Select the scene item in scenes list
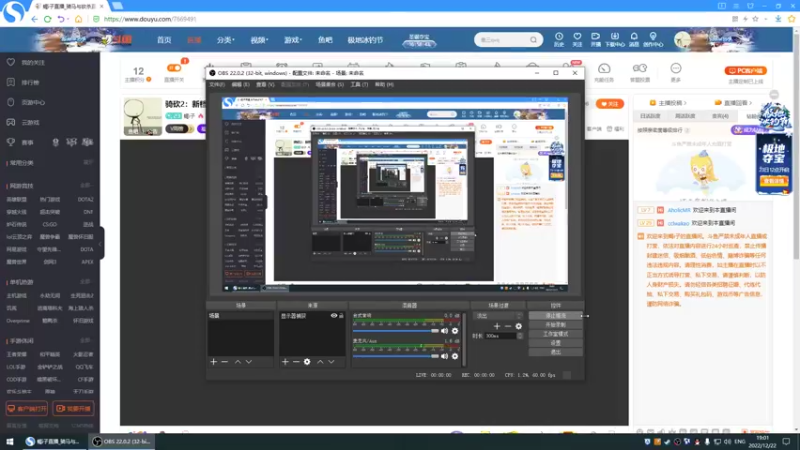800x450 pixels. (x=240, y=316)
